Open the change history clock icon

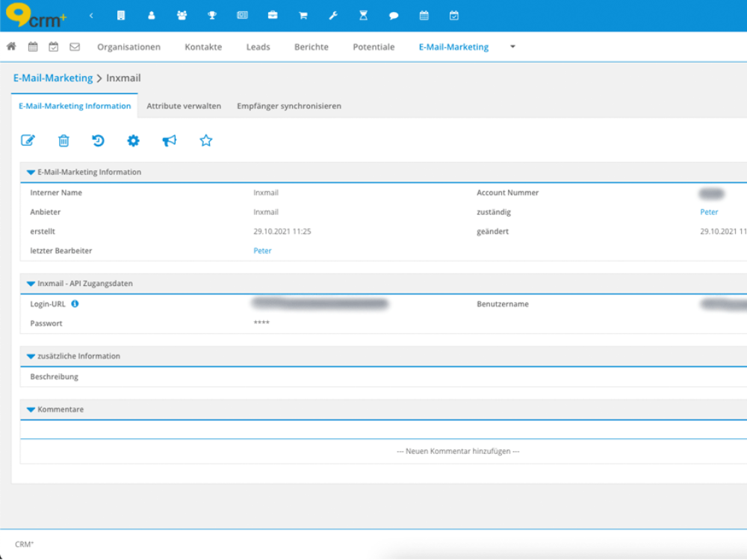pyautogui.click(x=98, y=140)
